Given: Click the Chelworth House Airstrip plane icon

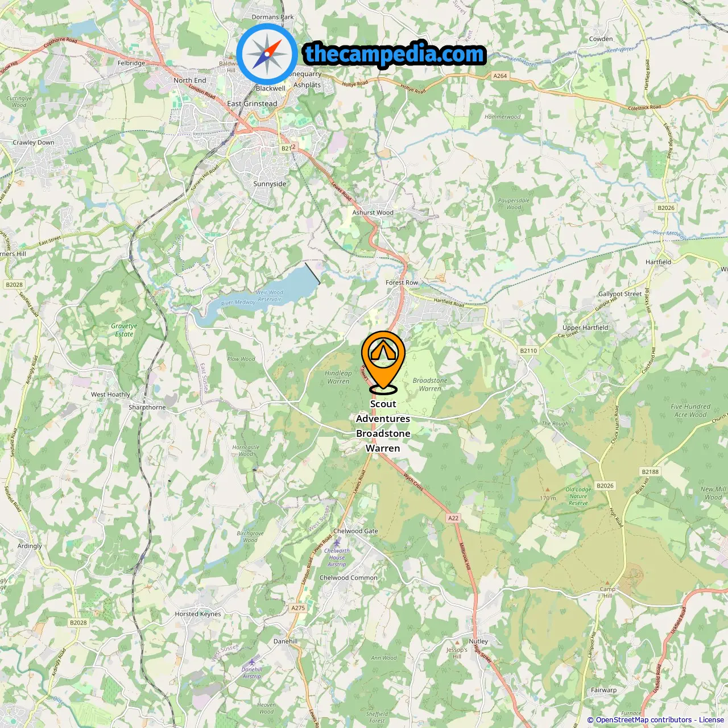Looking at the screenshot, I should 337,544.
